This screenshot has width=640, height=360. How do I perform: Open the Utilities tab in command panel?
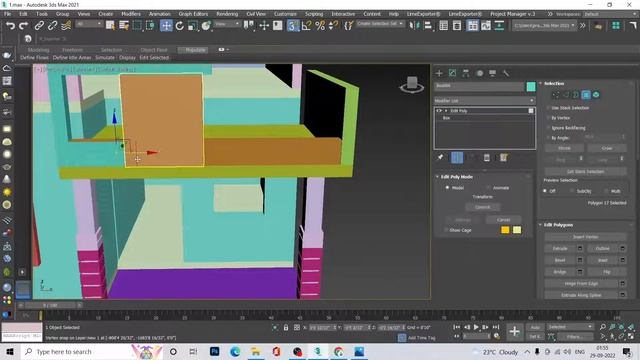506,73
